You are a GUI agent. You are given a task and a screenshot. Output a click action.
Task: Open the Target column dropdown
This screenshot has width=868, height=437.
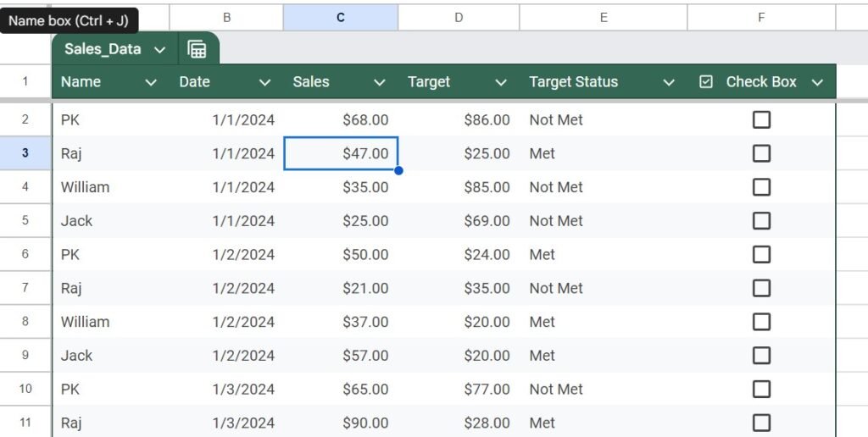(501, 82)
